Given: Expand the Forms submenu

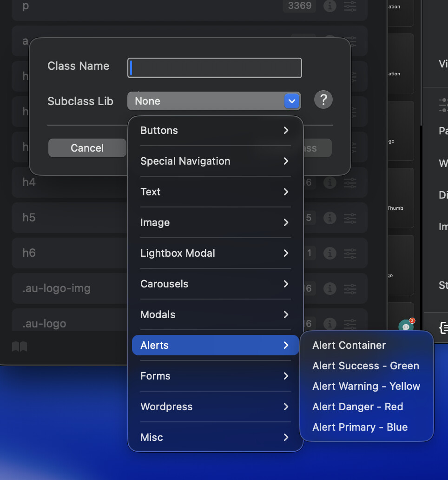Looking at the screenshot, I should tap(215, 376).
